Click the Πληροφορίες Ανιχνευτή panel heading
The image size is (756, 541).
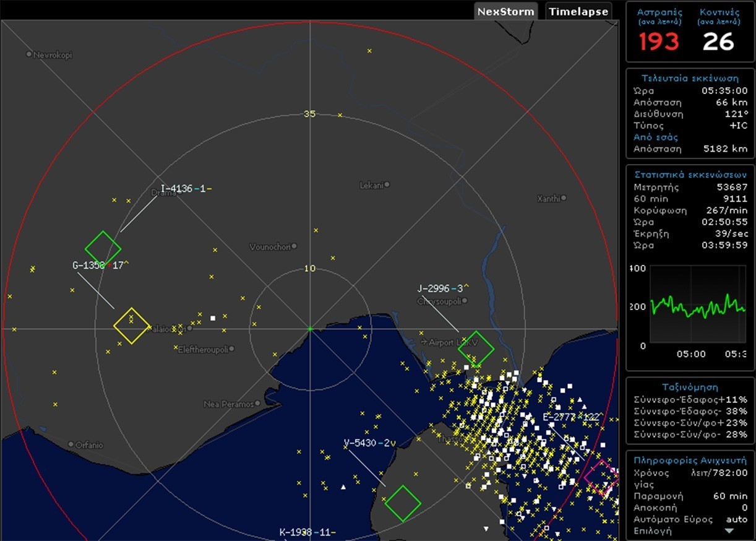pyautogui.click(x=690, y=461)
